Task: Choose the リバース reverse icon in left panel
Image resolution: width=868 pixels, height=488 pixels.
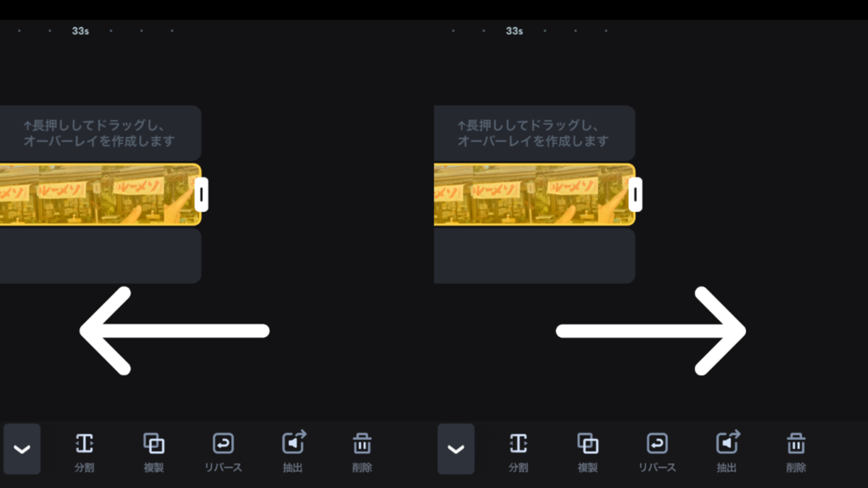Action: [x=223, y=452]
